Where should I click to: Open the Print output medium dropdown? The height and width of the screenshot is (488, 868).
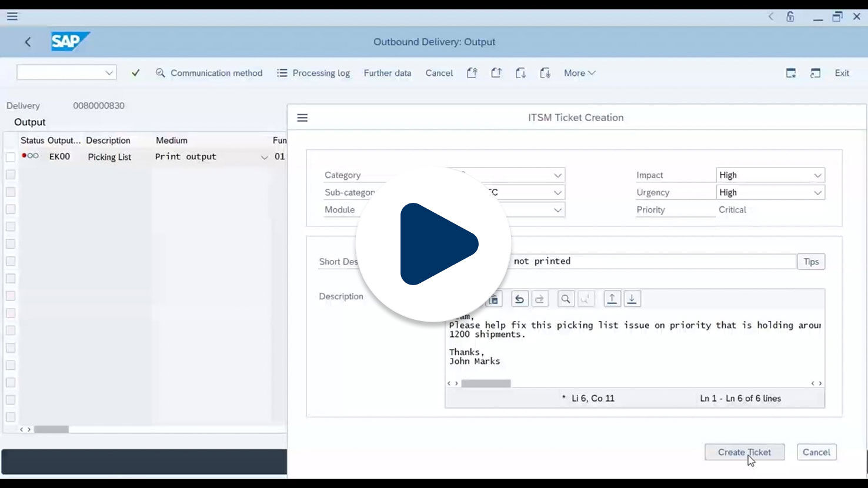(x=264, y=157)
